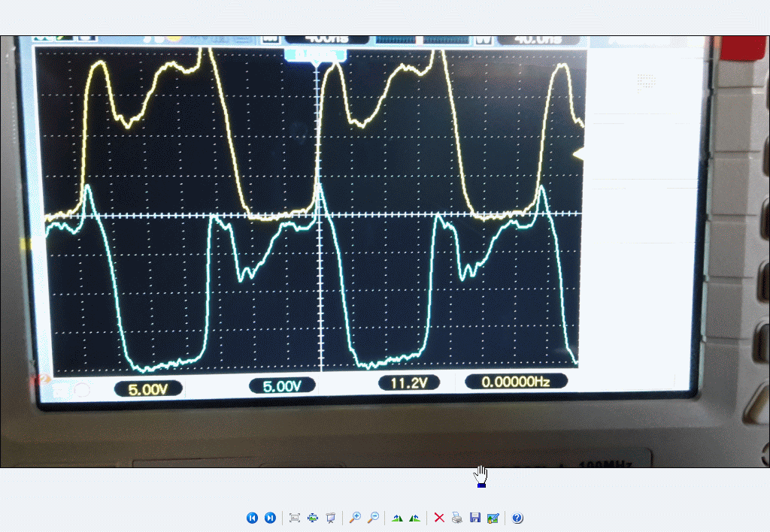
Task: Click the 100MHz label on the oscilloscope
Action: (605, 463)
